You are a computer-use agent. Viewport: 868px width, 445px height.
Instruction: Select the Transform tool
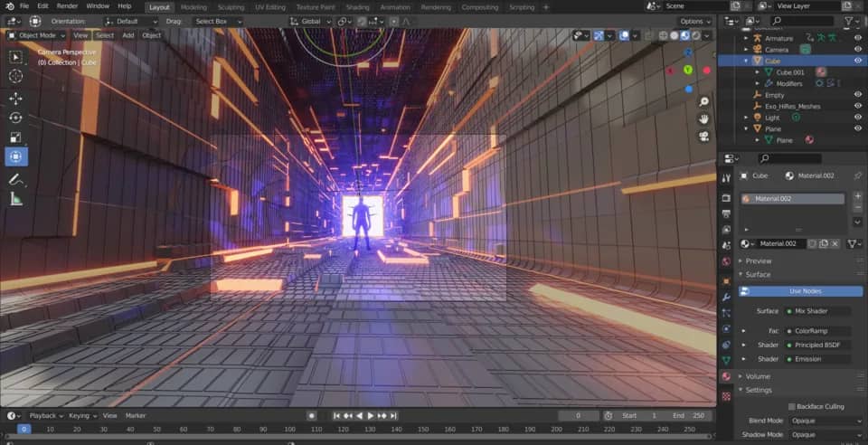[x=16, y=156]
